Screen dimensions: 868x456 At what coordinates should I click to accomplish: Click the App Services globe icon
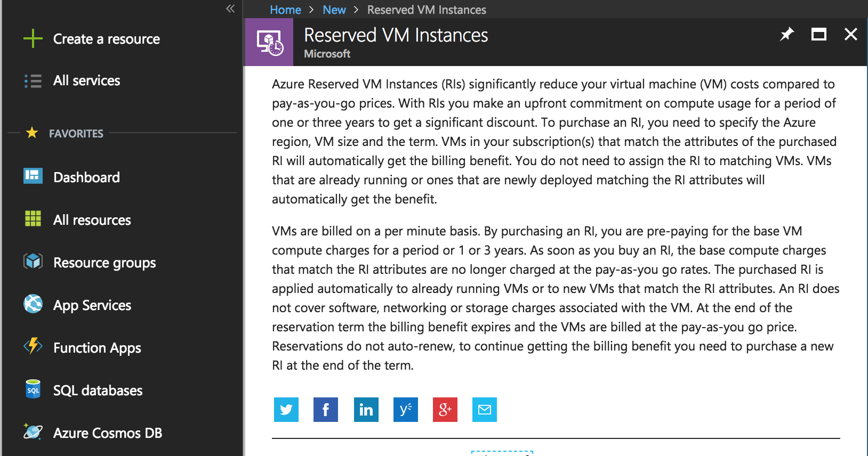tap(33, 304)
